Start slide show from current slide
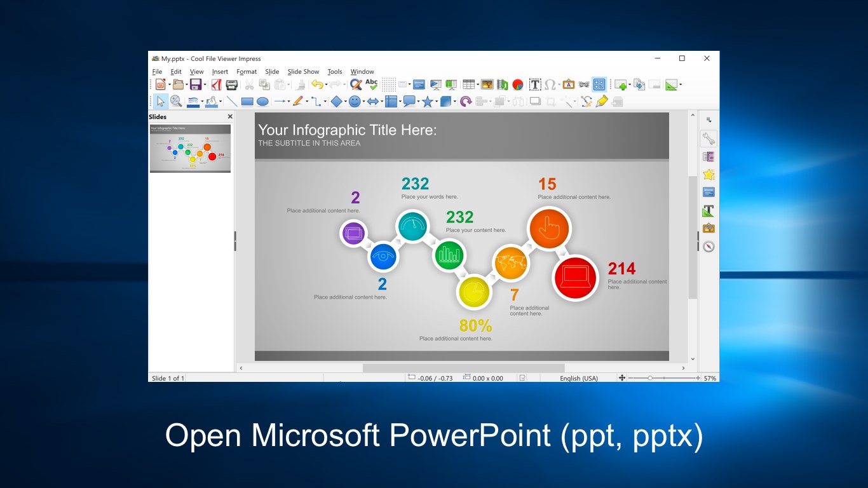This screenshot has width=868, height=488. (x=451, y=84)
